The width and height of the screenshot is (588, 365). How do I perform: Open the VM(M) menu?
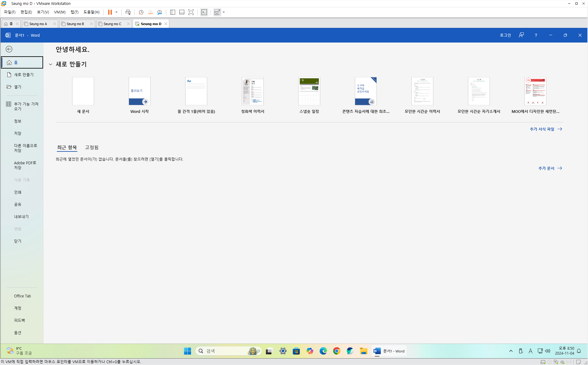click(60, 12)
